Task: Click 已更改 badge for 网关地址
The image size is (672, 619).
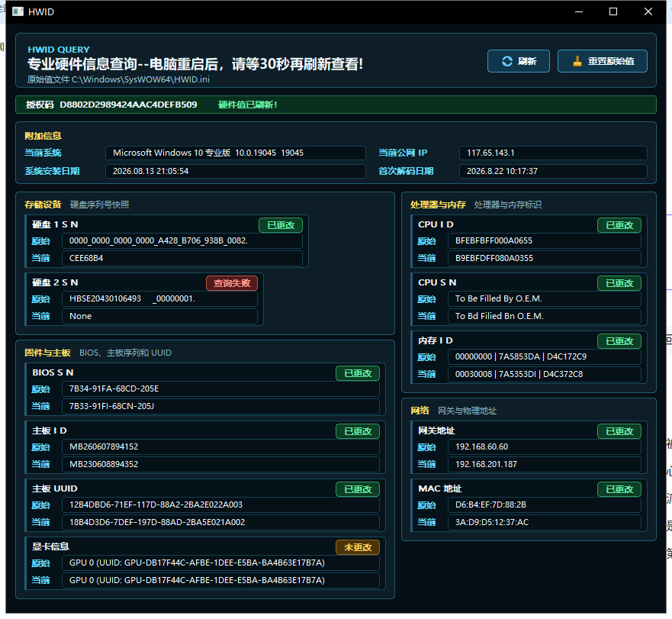Action: (x=619, y=431)
